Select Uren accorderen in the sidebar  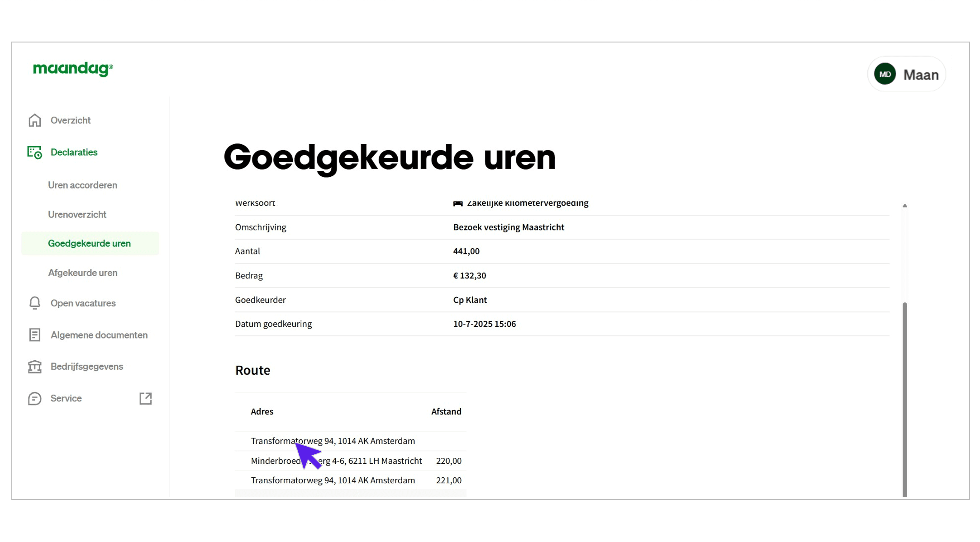pos(82,185)
